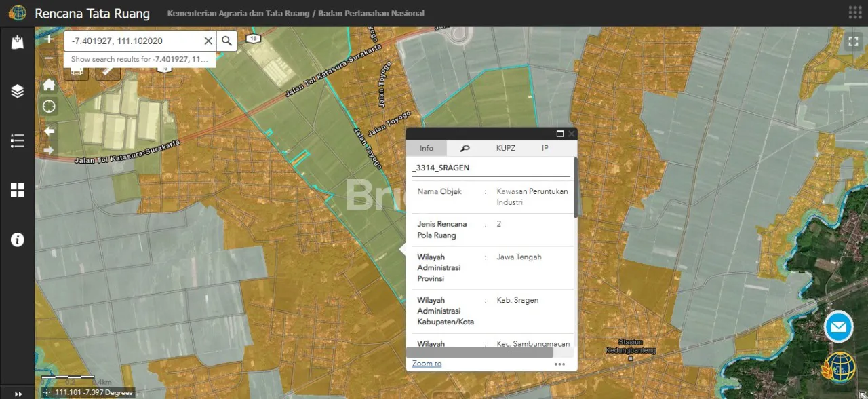Click the My Location crosshair button

point(49,107)
